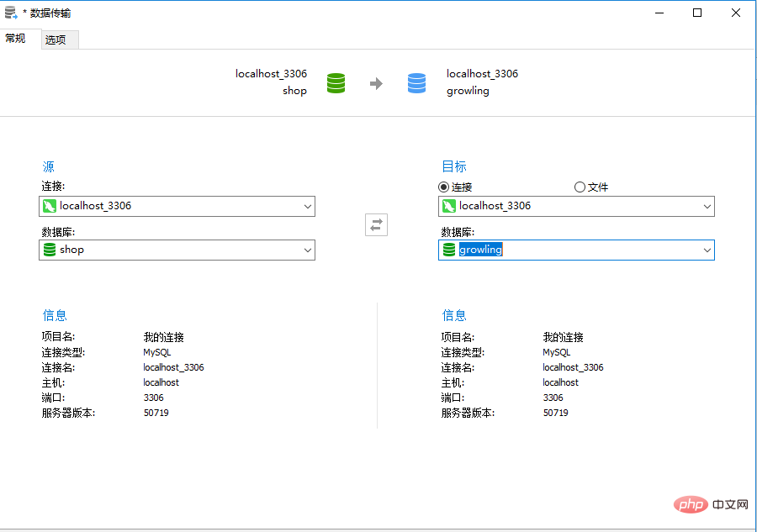The image size is (757, 532).
Task: Open the source database shop dropdown arrow
Action: (308, 250)
